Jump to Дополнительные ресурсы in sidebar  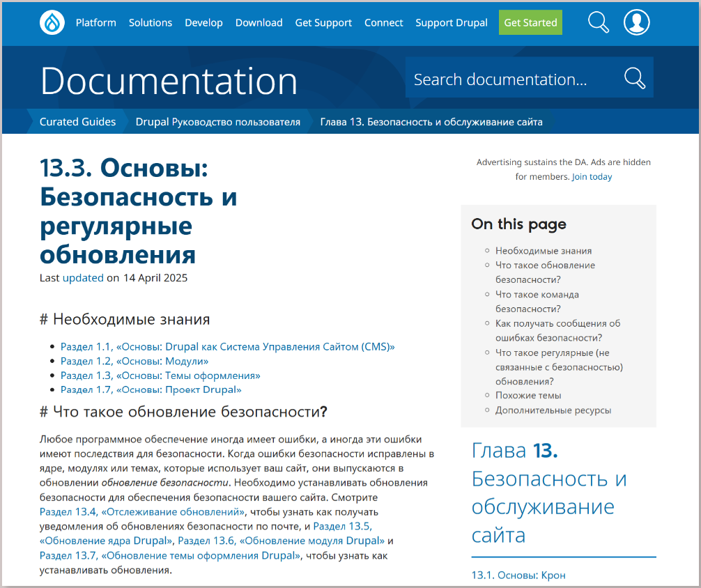(x=553, y=410)
